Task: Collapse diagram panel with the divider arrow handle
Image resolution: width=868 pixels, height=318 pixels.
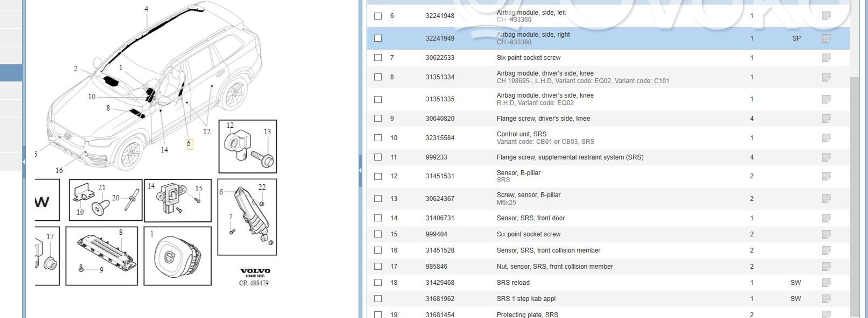Action: pyautogui.click(x=360, y=170)
